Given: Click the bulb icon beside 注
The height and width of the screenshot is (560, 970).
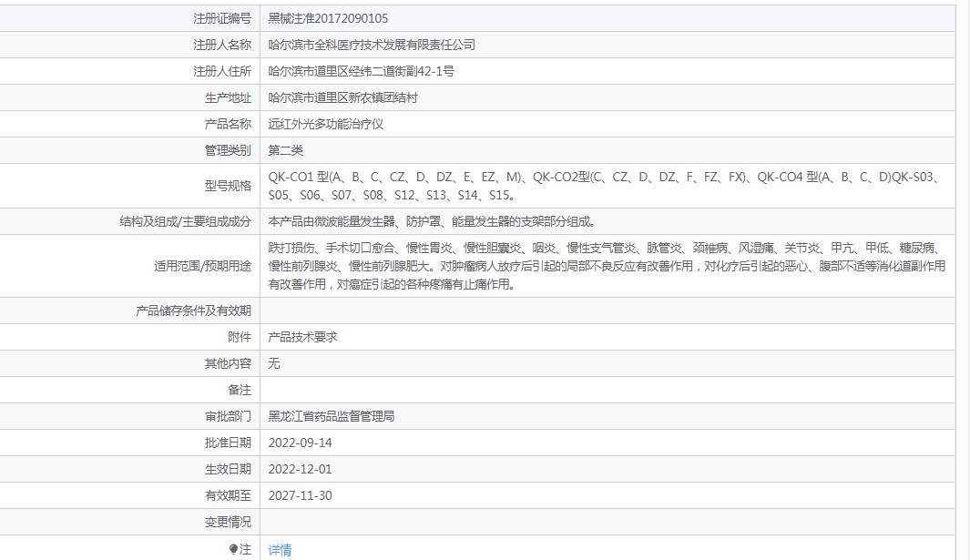Looking at the screenshot, I should pyautogui.click(x=233, y=549).
